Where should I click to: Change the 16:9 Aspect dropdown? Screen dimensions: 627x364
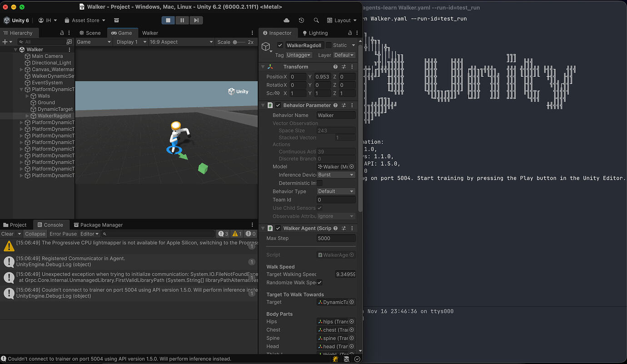click(181, 41)
